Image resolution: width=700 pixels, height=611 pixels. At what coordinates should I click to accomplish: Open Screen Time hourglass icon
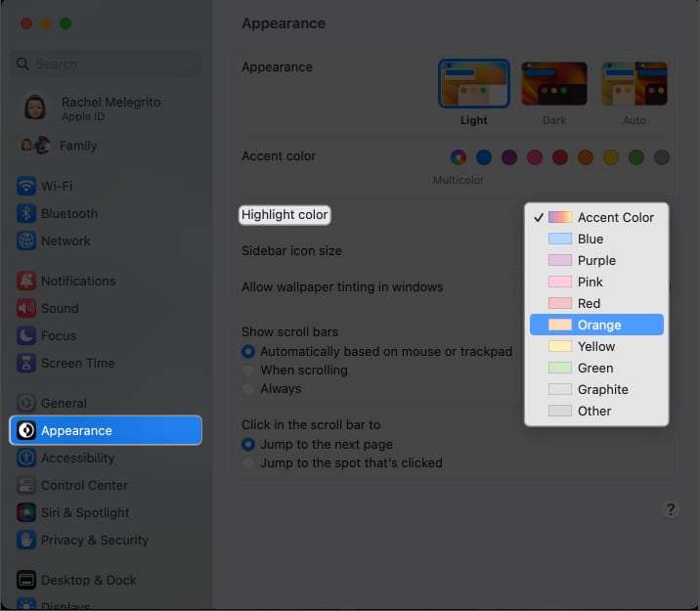tap(26, 363)
